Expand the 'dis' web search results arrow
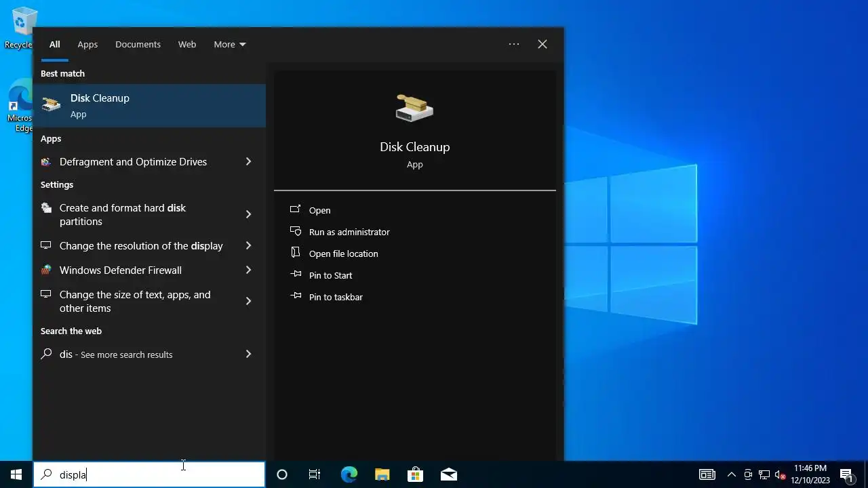 tap(248, 354)
